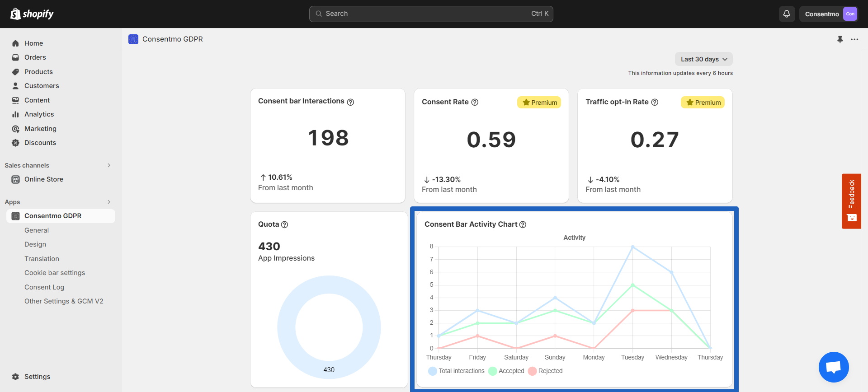The image size is (868, 392).
Task: Expand the Apps section chevron
Action: 109,202
